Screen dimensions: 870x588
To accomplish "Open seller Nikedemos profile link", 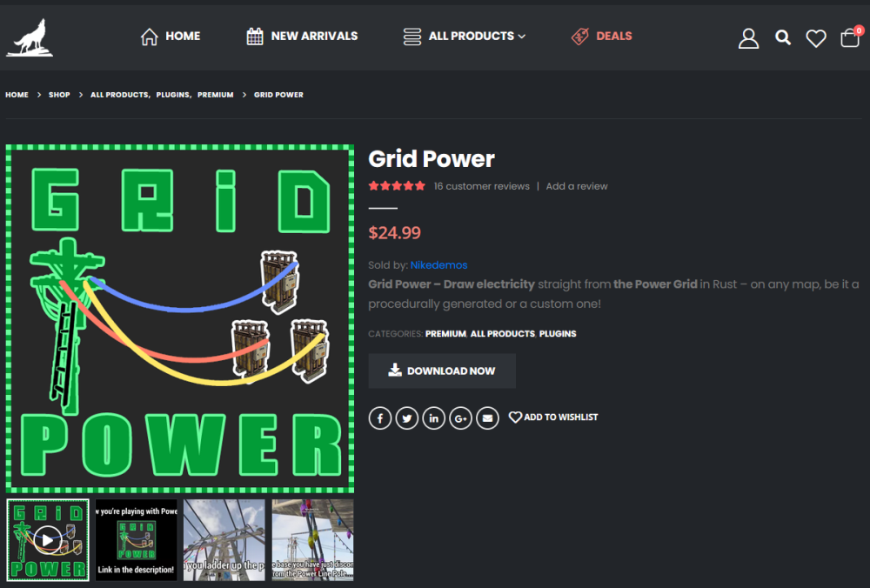I will (x=438, y=265).
